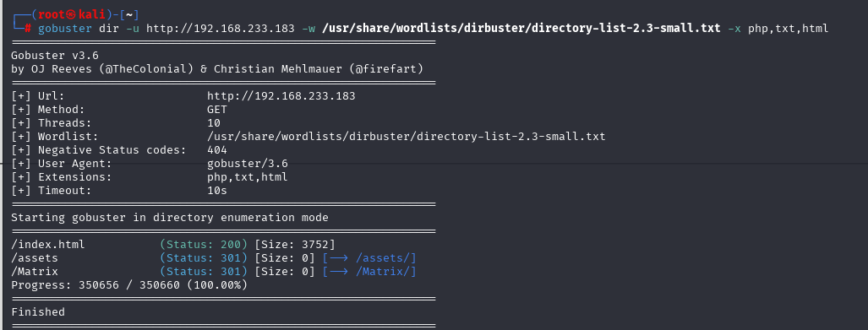This screenshot has height=330, width=868.
Task: Click the target URL in the command line
Action: [221, 28]
